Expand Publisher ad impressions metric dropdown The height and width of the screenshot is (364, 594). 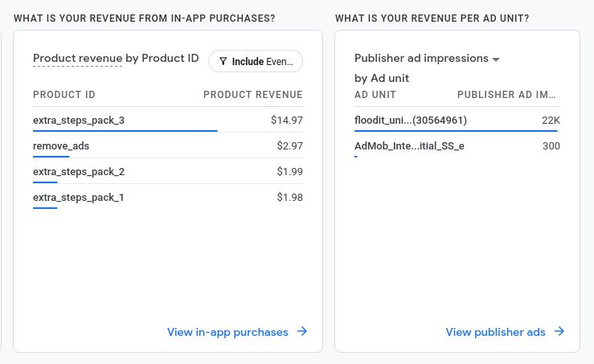[x=496, y=59]
